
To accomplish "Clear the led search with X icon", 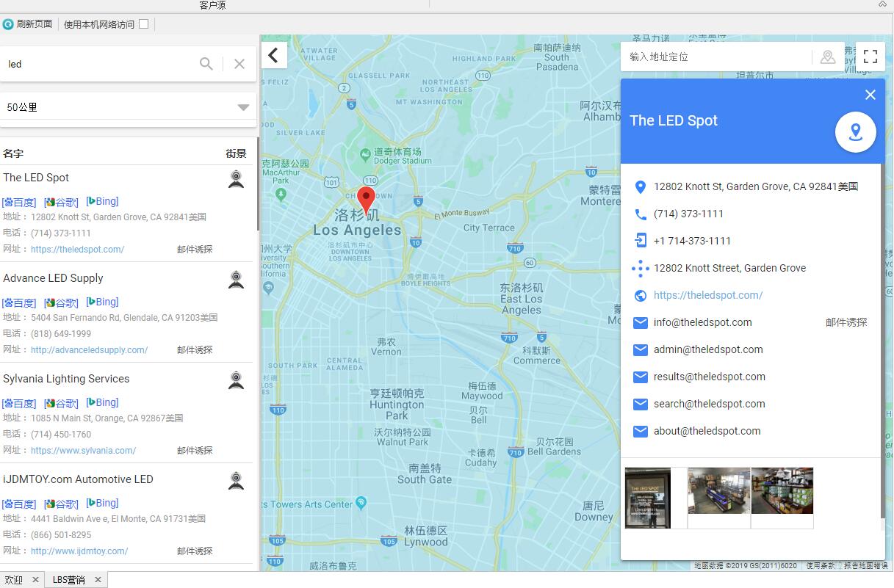I will [239, 64].
